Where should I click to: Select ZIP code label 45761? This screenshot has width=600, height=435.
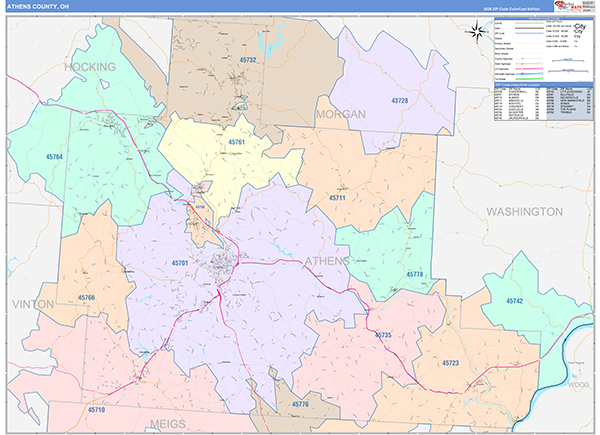point(236,142)
